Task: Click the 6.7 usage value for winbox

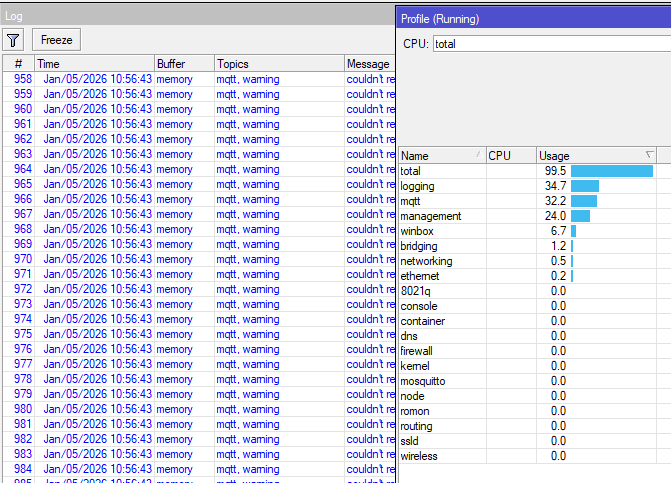Action: tap(558, 231)
